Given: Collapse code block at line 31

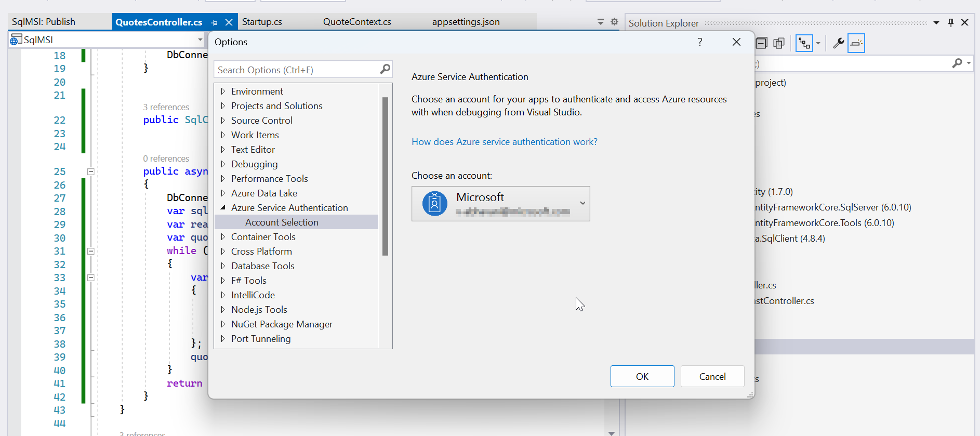Looking at the screenshot, I should coord(91,251).
